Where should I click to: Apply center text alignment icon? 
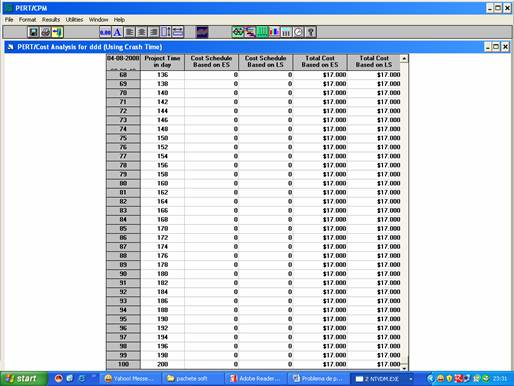coord(141,32)
